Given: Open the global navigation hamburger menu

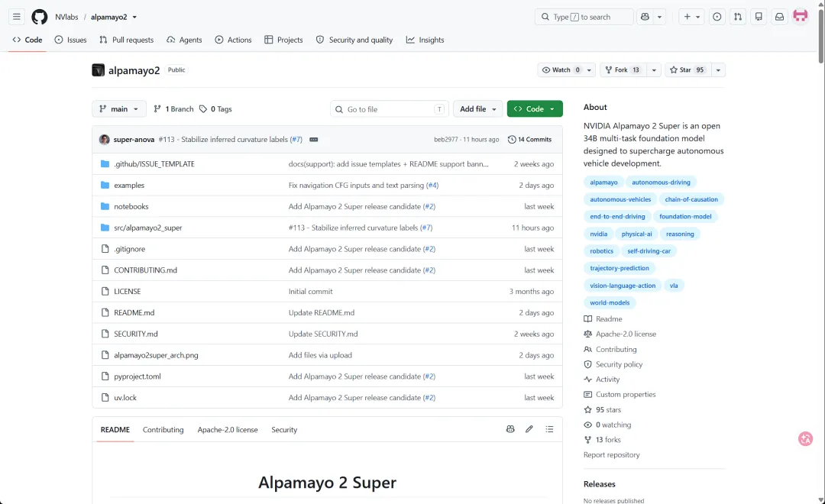Looking at the screenshot, I should tap(17, 17).
